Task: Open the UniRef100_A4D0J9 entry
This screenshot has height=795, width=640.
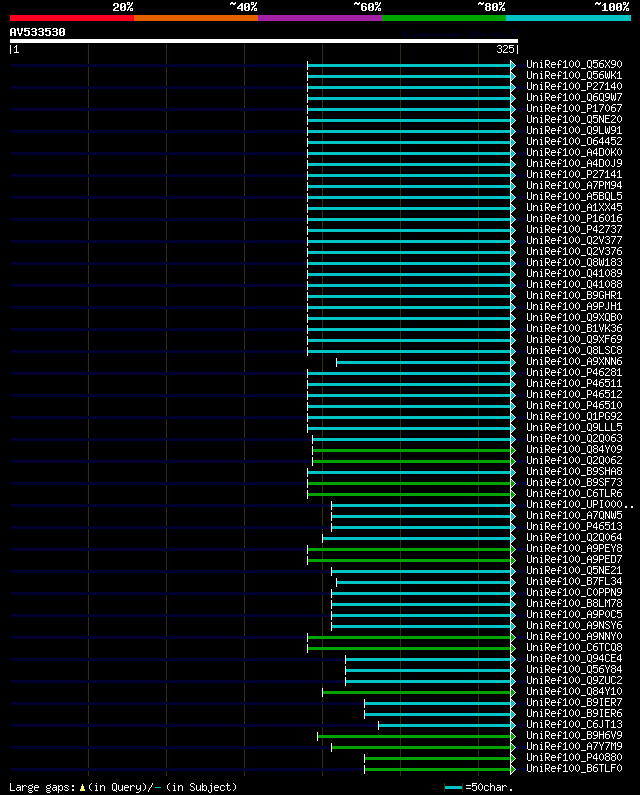Action: pyautogui.click(x=574, y=163)
